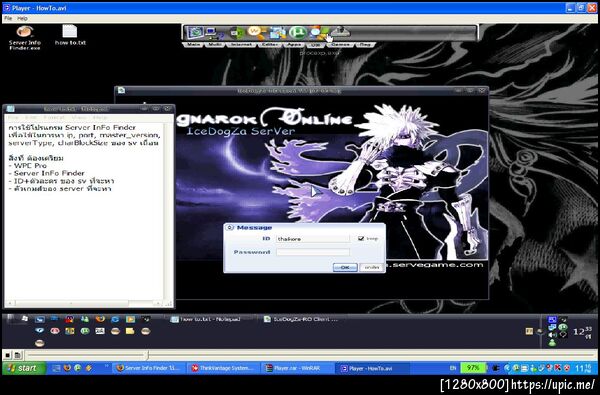Click cancel in the Message login dialog
Image resolution: width=600 pixels, height=395 pixels.
point(372,267)
